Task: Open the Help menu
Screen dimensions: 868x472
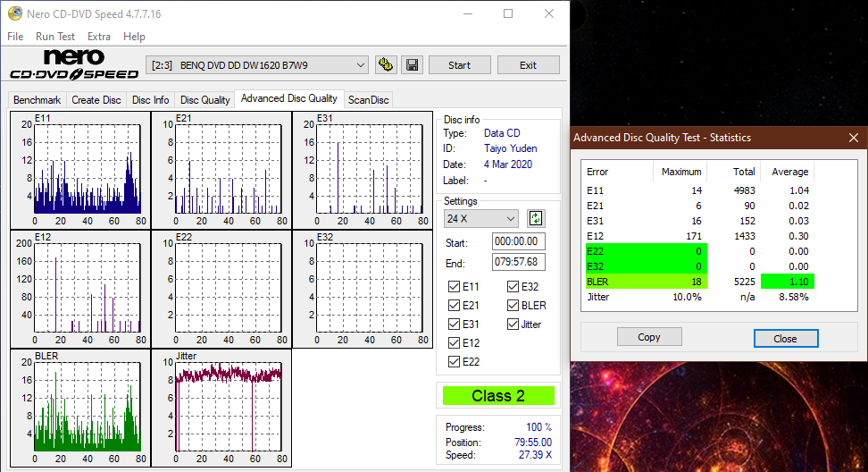Action: [x=134, y=37]
